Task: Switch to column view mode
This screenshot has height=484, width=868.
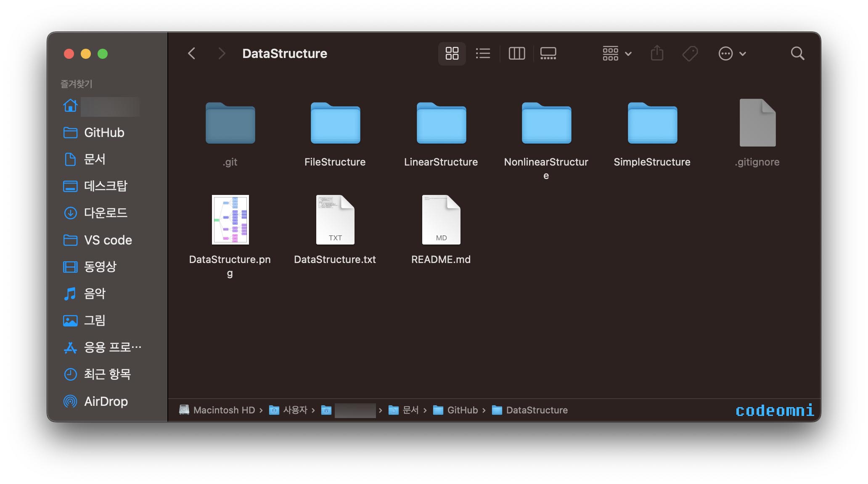Action: point(516,53)
